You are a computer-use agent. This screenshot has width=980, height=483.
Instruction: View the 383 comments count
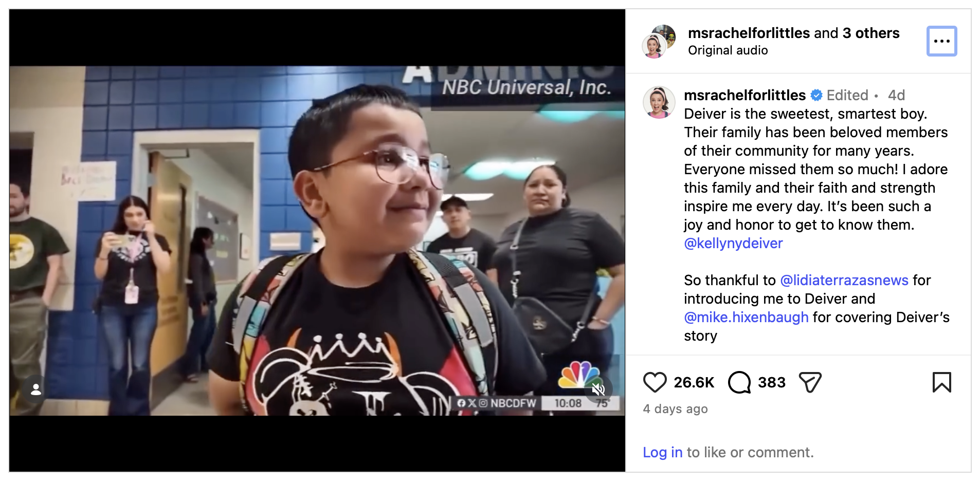coord(771,382)
